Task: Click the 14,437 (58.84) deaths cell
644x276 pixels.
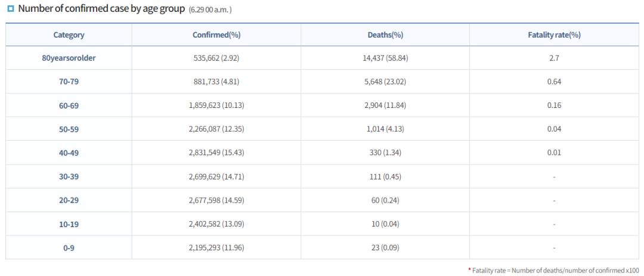Action: pyautogui.click(x=385, y=58)
